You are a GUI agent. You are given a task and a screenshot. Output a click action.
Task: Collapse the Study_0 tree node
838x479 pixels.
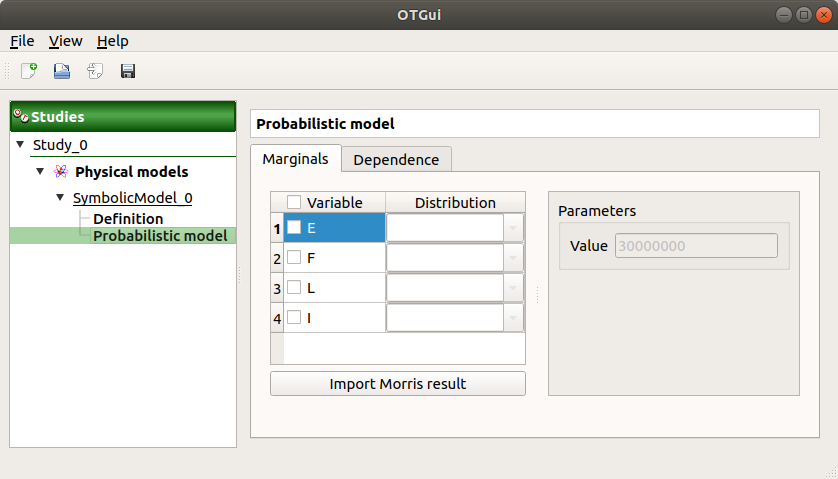click(20, 144)
